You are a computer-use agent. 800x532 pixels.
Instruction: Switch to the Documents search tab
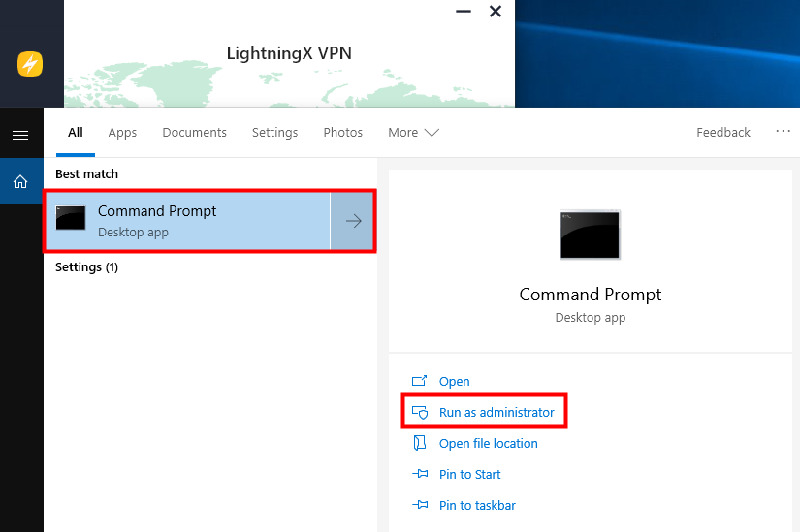pos(194,133)
